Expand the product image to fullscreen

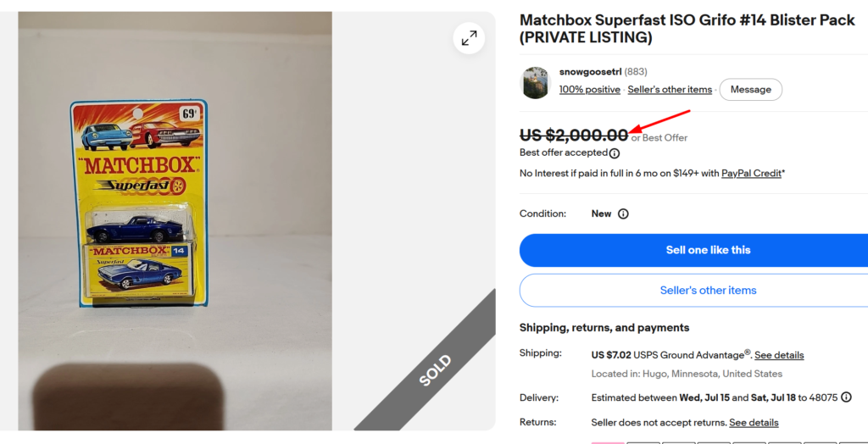[469, 38]
